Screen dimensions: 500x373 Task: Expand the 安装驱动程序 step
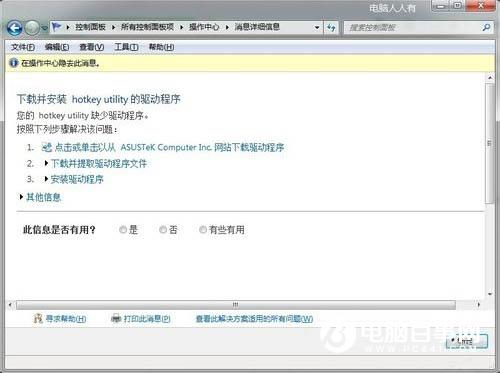pyautogui.click(x=77, y=179)
